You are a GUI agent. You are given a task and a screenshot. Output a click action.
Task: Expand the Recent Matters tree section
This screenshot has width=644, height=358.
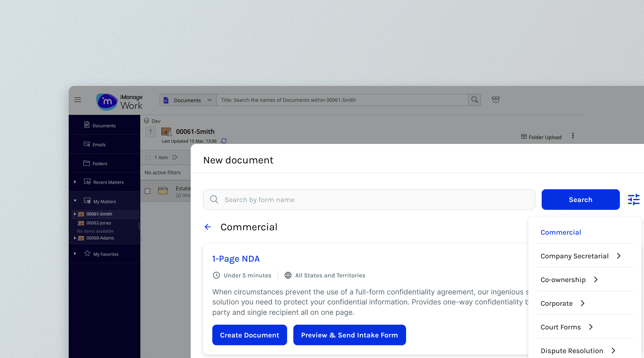[75, 182]
